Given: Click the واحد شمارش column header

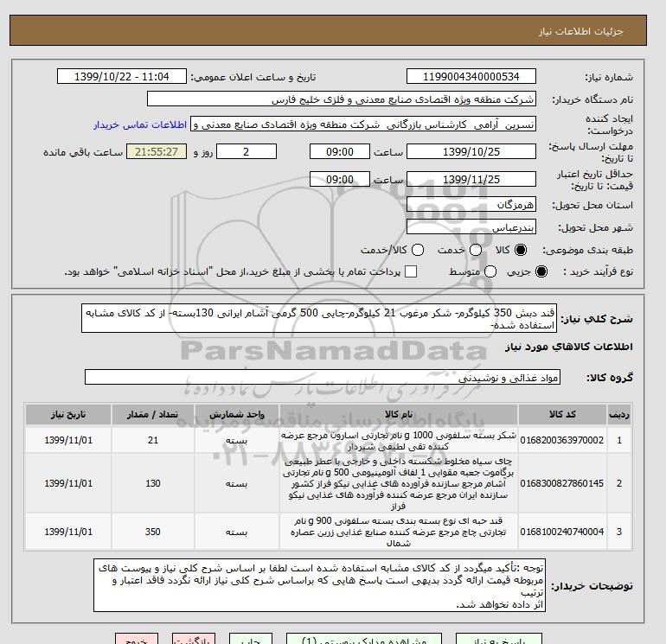Looking at the screenshot, I should point(237,414).
